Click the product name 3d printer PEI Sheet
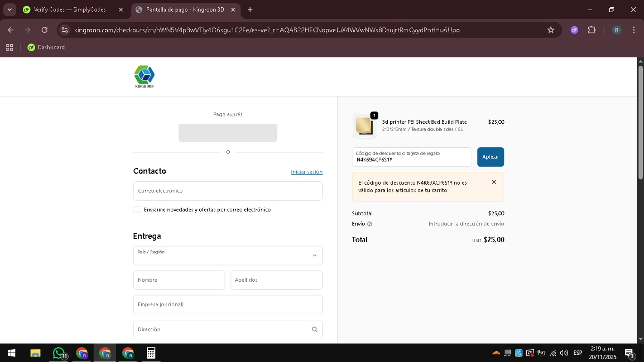This screenshot has width=644, height=362. coord(424,122)
